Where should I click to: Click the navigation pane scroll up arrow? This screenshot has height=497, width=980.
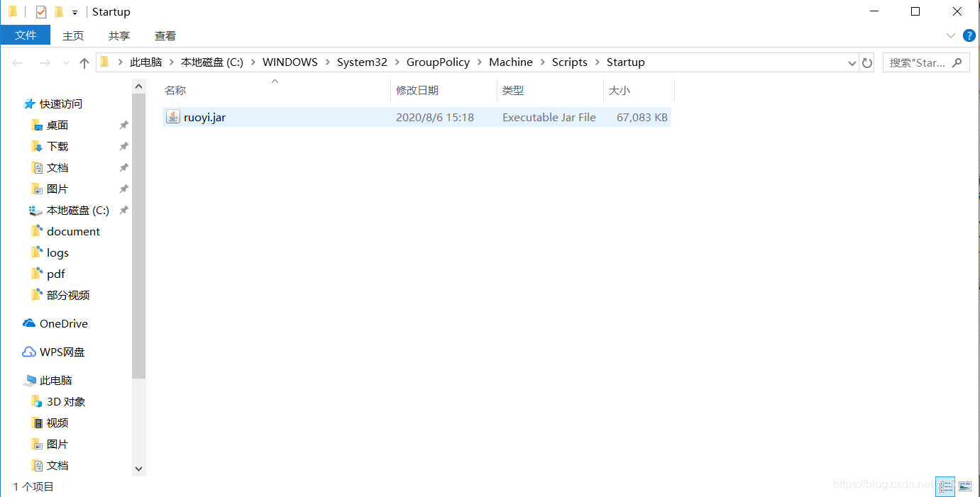click(138, 86)
